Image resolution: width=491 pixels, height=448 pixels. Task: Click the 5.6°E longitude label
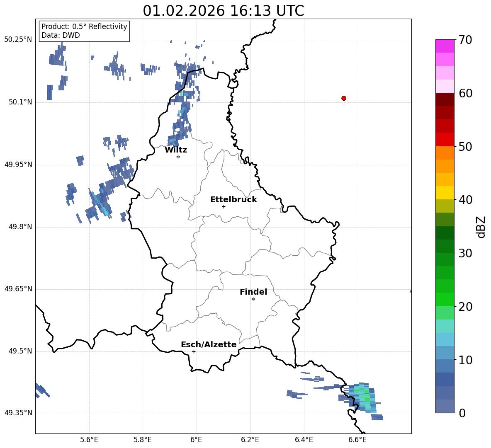(x=89, y=440)
